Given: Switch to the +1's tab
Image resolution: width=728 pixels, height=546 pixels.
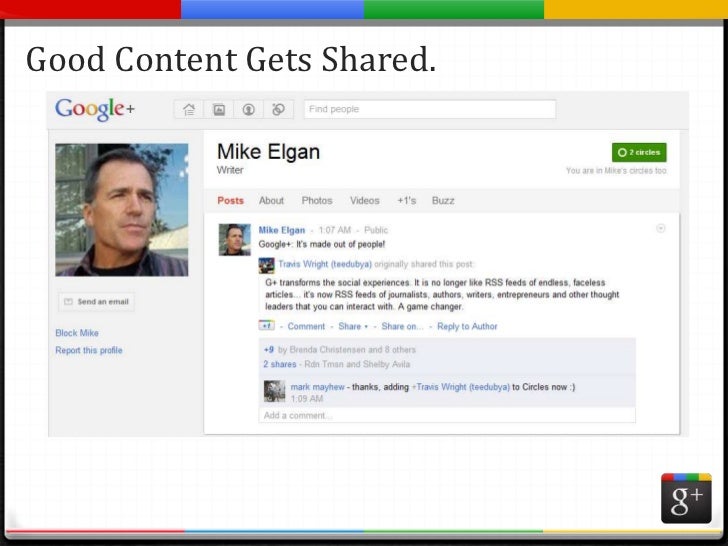Looking at the screenshot, I should (x=407, y=201).
